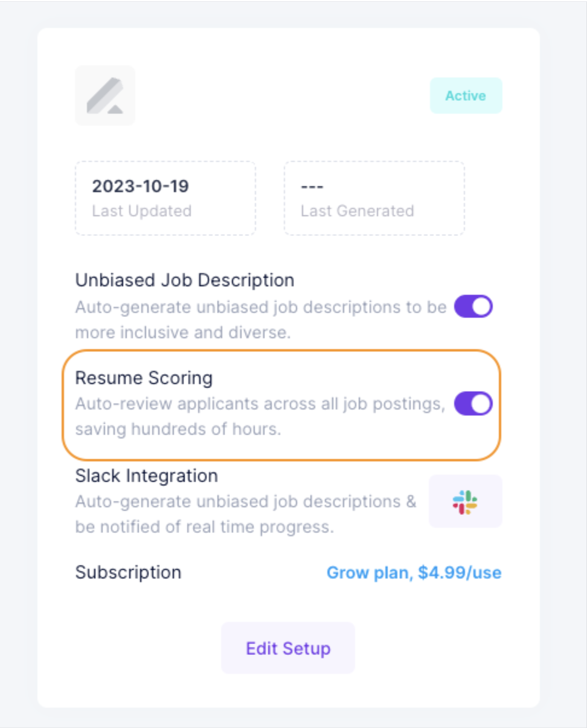This screenshot has width=587, height=728.
Task: Click the Active status badge
Action: pos(466,95)
